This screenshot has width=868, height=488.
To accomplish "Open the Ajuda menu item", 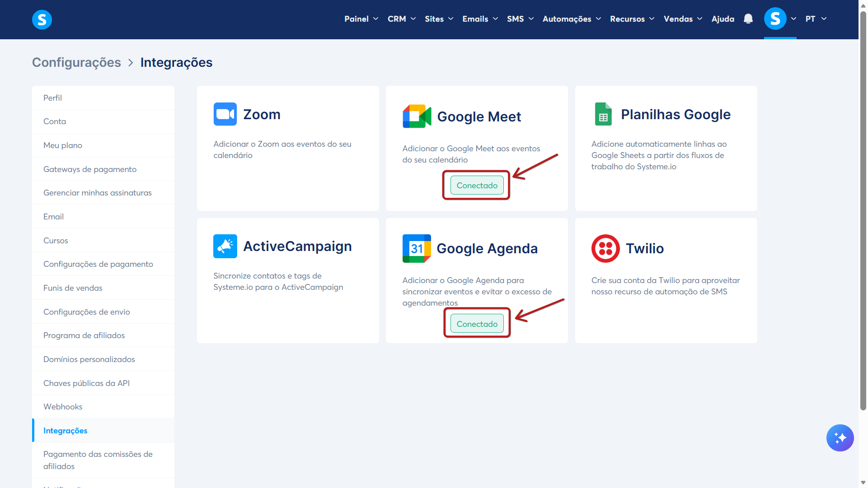I will tap(723, 19).
